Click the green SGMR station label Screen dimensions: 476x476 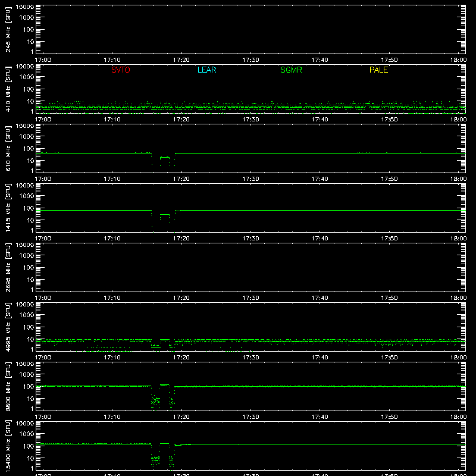coord(291,70)
